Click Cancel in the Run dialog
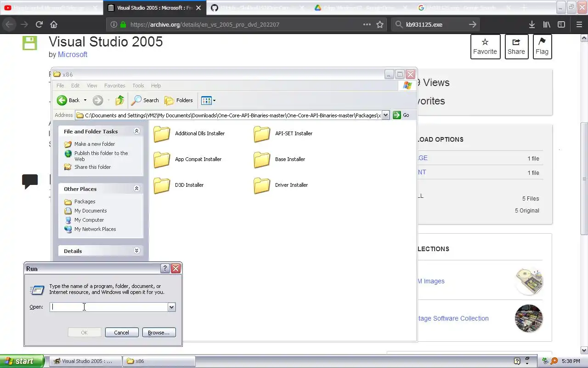This screenshot has width=588, height=368. coord(122,333)
